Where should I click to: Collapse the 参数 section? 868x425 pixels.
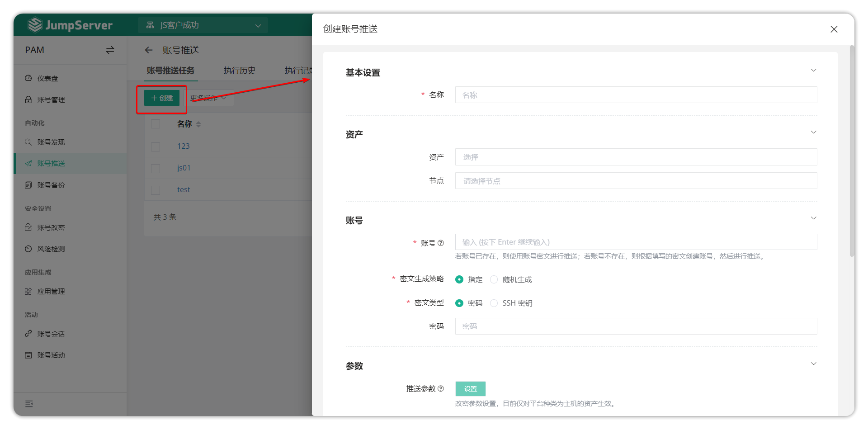(x=813, y=364)
